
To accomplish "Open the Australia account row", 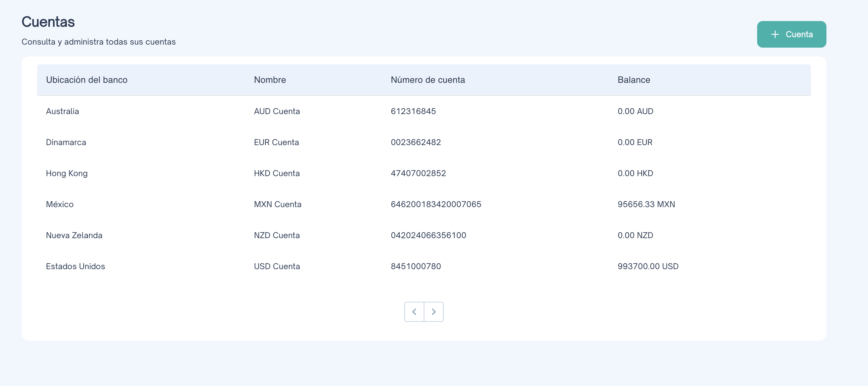I will [62, 111].
